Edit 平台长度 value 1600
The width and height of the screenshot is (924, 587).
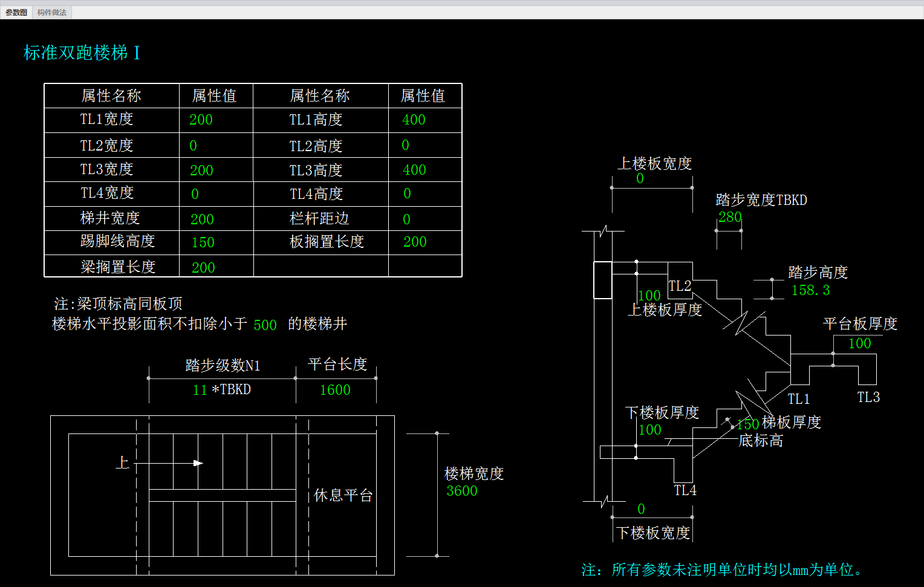pyautogui.click(x=335, y=390)
